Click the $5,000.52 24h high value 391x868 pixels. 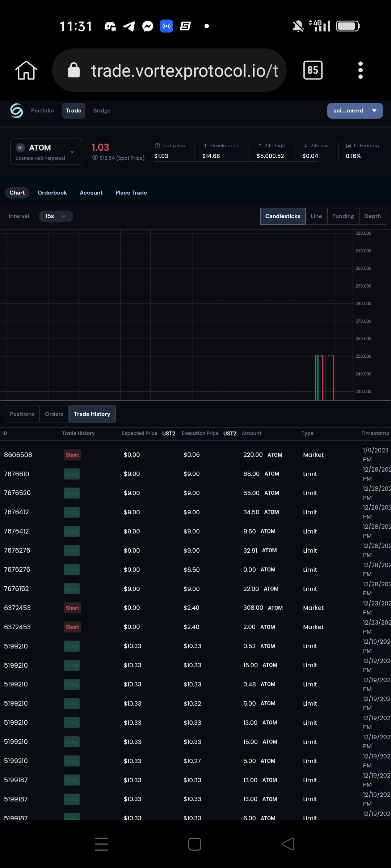pyautogui.click(x=270, y=156)
